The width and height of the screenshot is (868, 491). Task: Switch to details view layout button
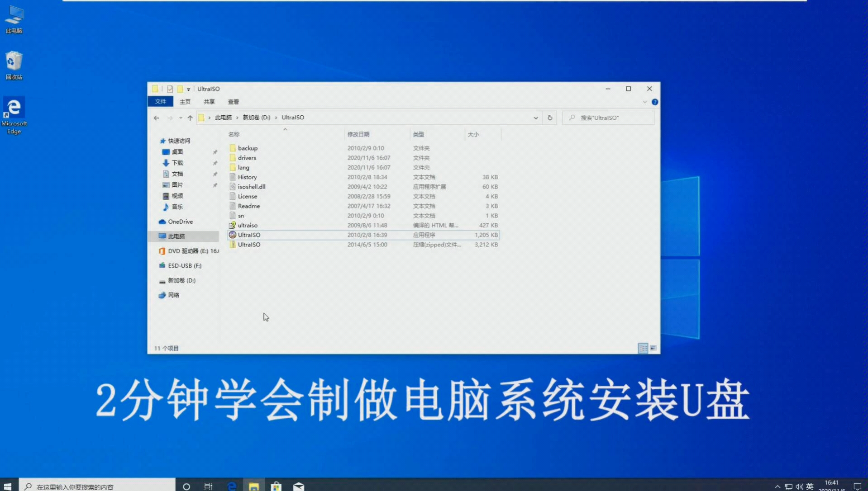click(x=643, y=348)
